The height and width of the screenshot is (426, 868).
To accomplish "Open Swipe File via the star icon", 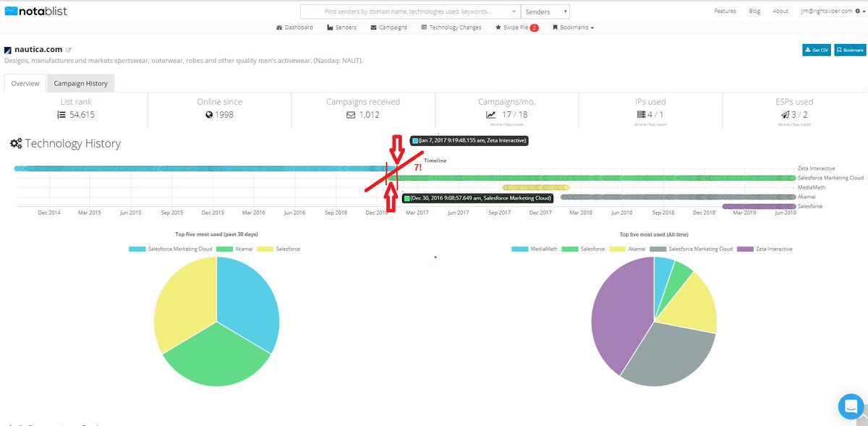I will (x=500, y=26).
